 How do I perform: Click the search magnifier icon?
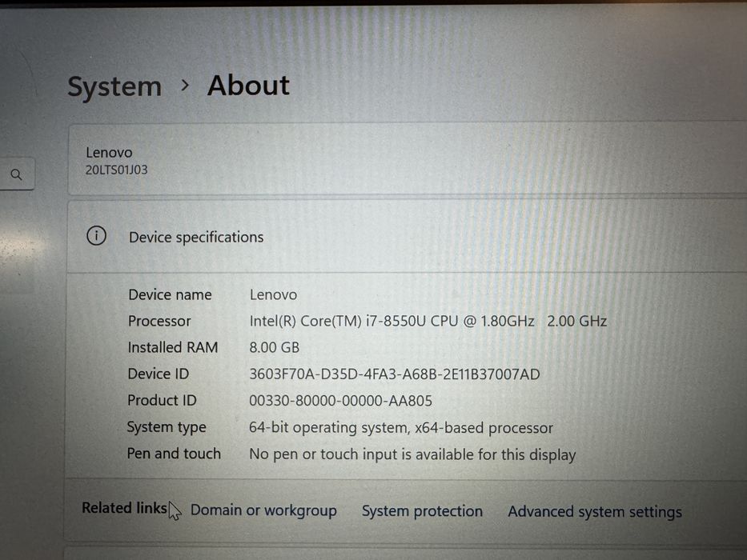16,174
